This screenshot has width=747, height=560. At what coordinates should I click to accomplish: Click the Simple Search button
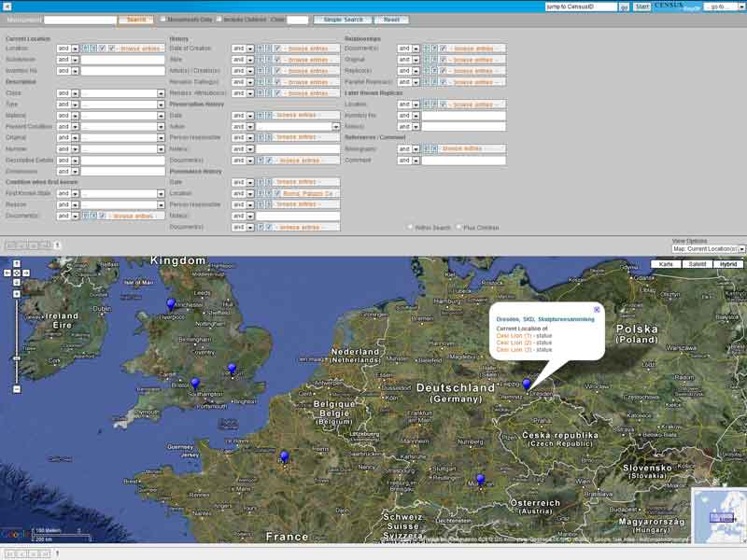343,20
